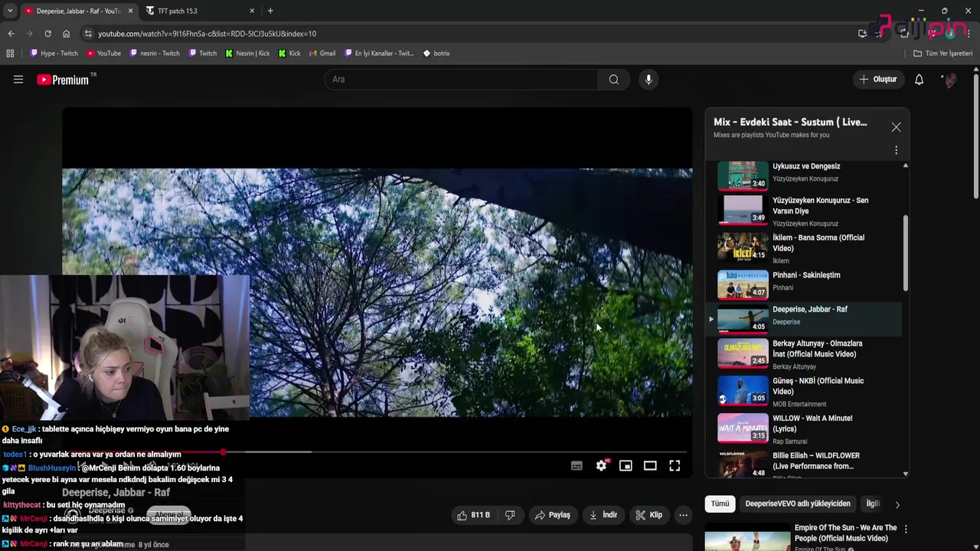Open options for Empire Of The Sun video

pyautogui.click(x=906, y=529)
